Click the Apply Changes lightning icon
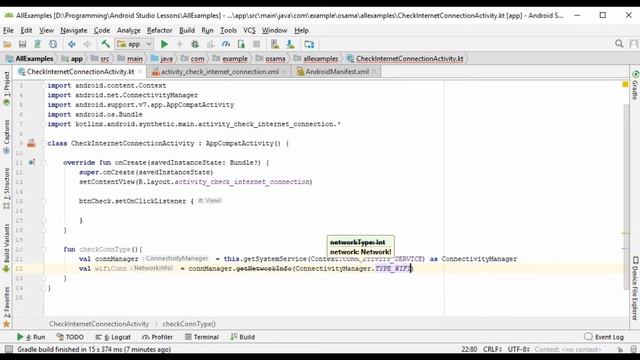 (180, 44)
